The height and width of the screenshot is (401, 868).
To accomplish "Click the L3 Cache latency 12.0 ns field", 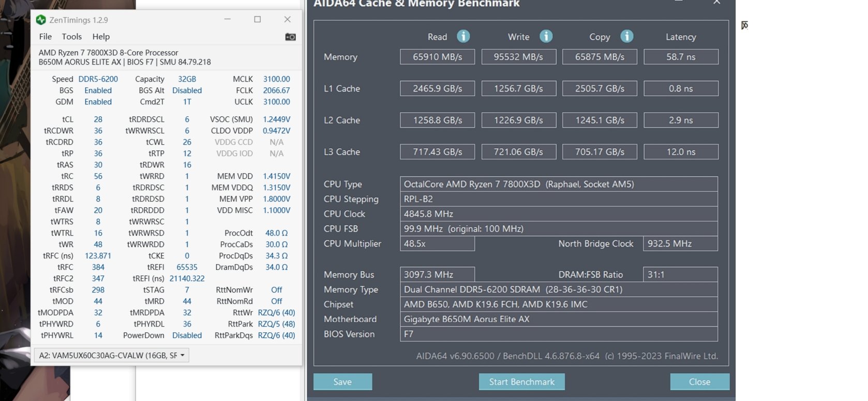I will (x=681, y=152).
